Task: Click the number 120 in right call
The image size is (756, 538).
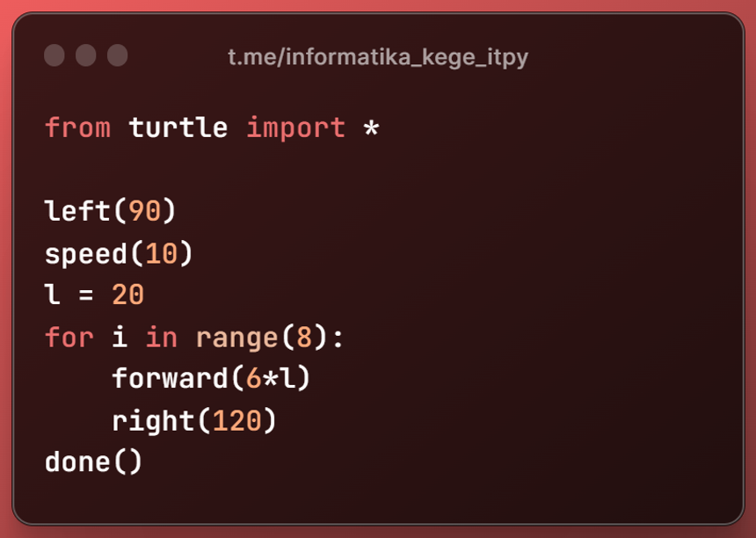Action: pos(236,421)
